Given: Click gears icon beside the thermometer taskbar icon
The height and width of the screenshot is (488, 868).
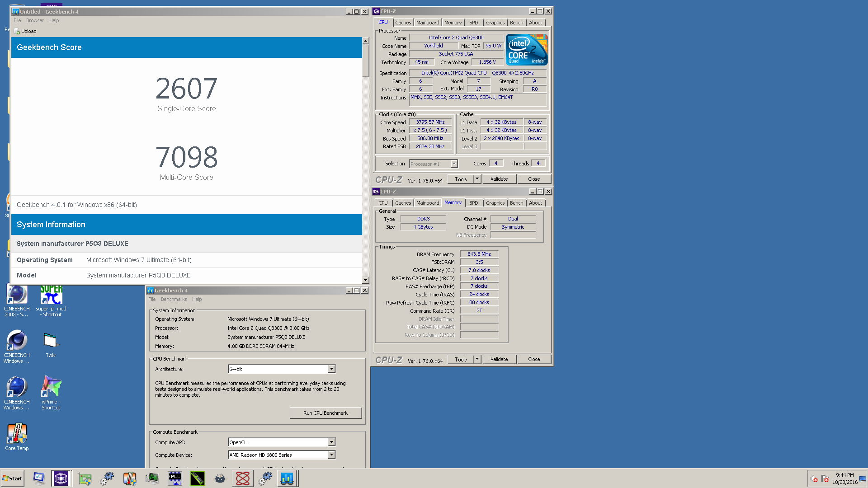Looking at the screenshot, I should (107, 478).
